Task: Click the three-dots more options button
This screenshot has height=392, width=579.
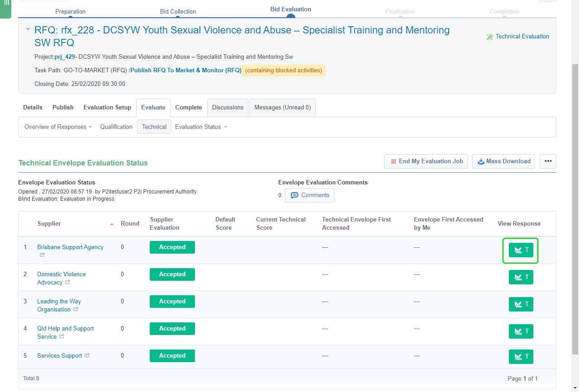Action: (548, 161)
